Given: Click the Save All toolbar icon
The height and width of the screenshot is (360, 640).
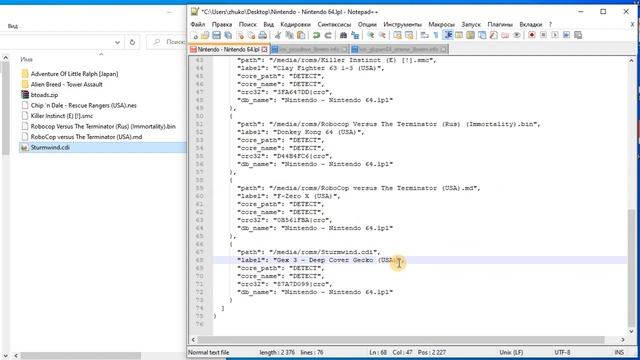Looking at the screenshot, I should [228, 36].
